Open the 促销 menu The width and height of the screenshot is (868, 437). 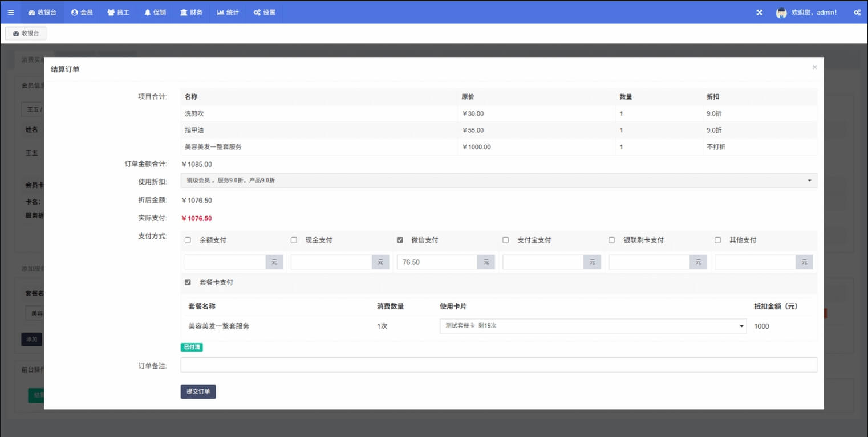click(x=155, y=12)
